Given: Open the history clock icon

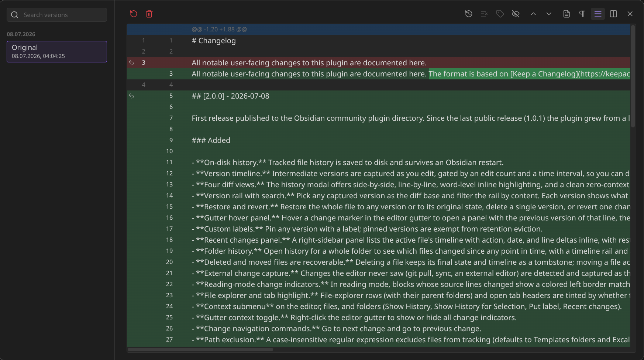Looking at the screenshot, I should tap(469, 14).
